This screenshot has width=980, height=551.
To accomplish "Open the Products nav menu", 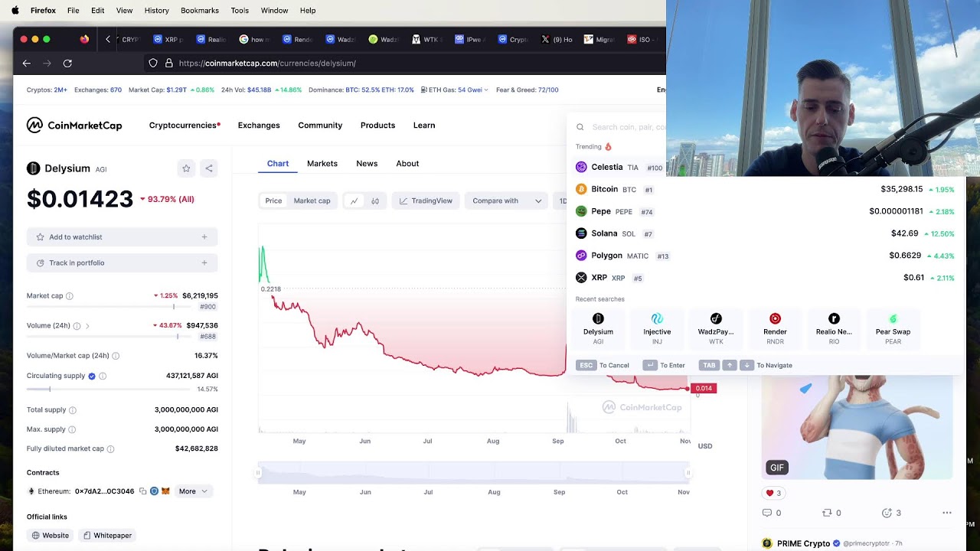I will point(377,126).
